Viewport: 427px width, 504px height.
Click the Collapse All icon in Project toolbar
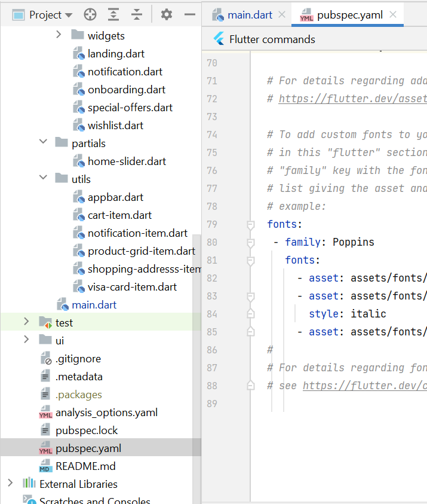(137, 14)
